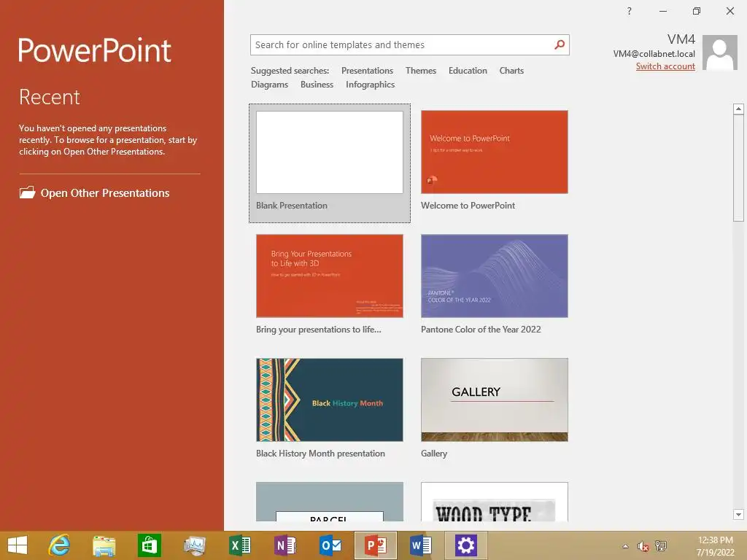Launch Word from the taskbar
Image resolution: width=747 pixels, height=560 pixels.
coord(421,545)
